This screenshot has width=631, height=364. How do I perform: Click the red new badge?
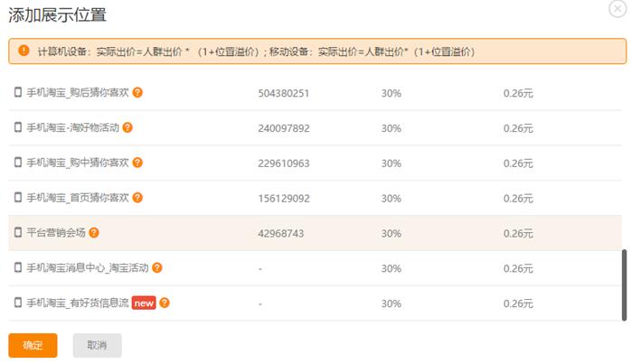click(144, 303)
